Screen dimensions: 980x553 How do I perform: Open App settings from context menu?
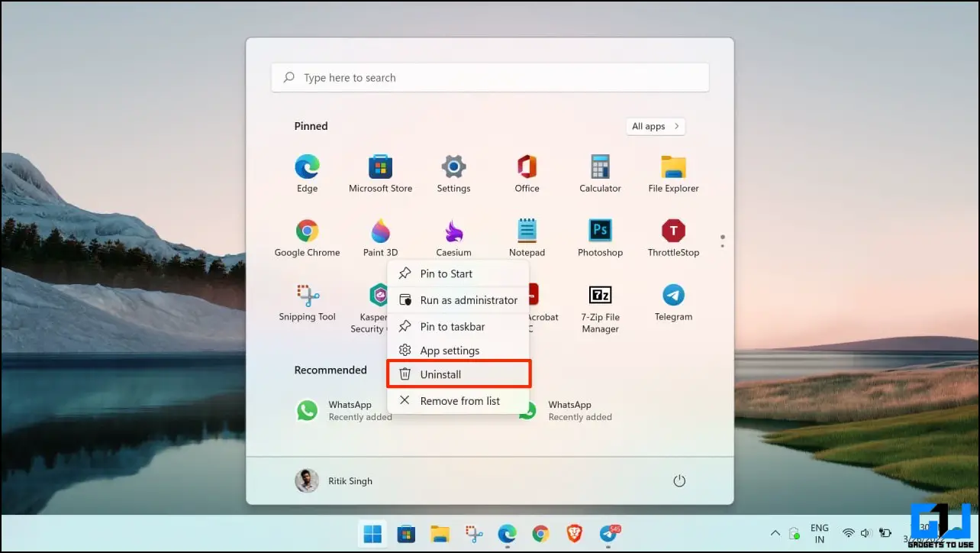tap(458, 351)
